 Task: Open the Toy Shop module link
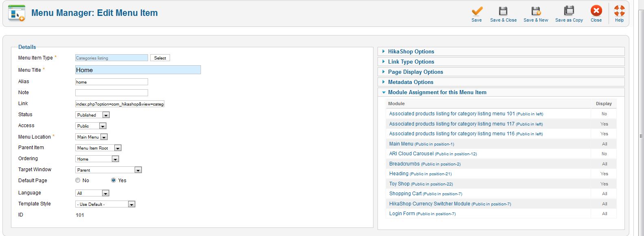pos(421,184)
